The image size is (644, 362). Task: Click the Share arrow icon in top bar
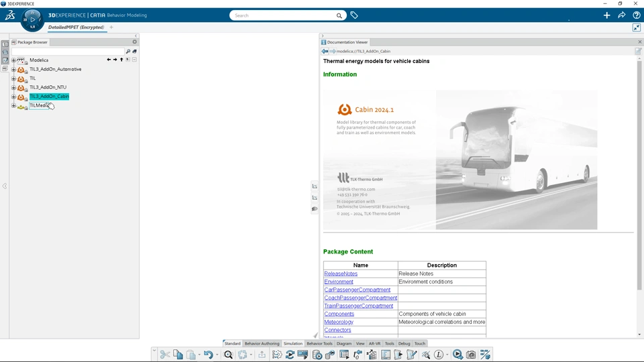tap(621, 15)
